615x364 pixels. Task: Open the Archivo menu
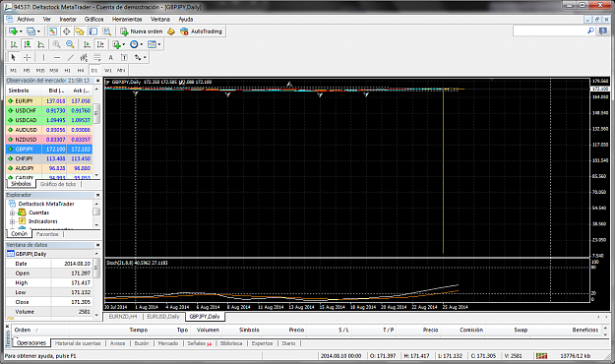coord(26,19)
